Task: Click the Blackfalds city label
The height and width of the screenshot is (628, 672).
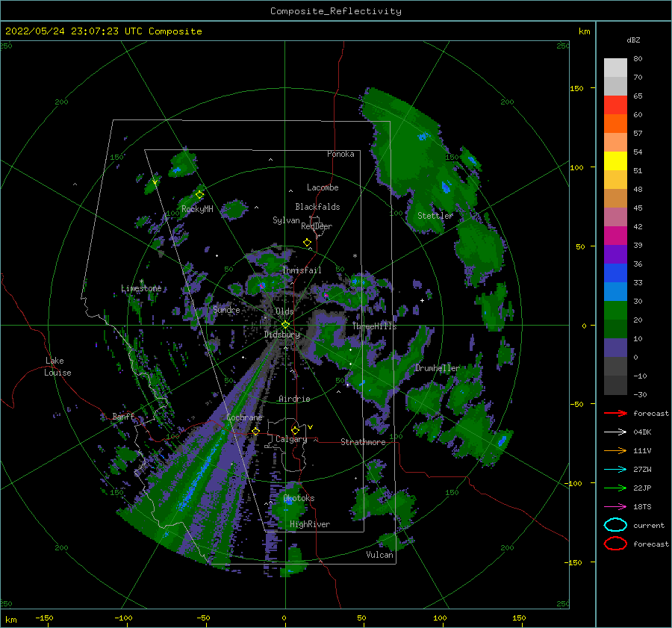Action: [x=317, y=207]
